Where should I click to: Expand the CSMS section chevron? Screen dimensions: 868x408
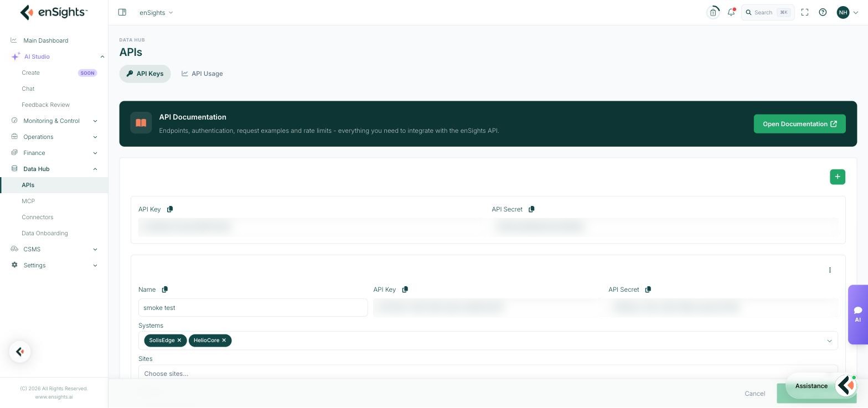pyautogui.click(x=95, y=249)
